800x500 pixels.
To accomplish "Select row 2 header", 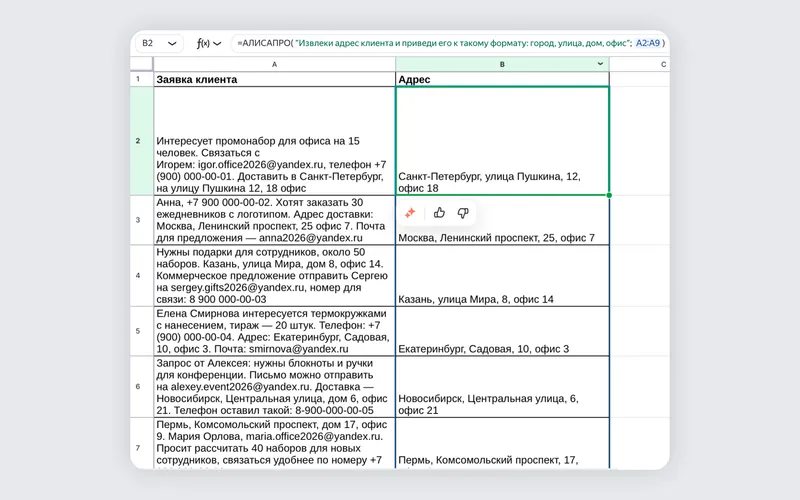I will pyautogui.click(x=142, y=141).
